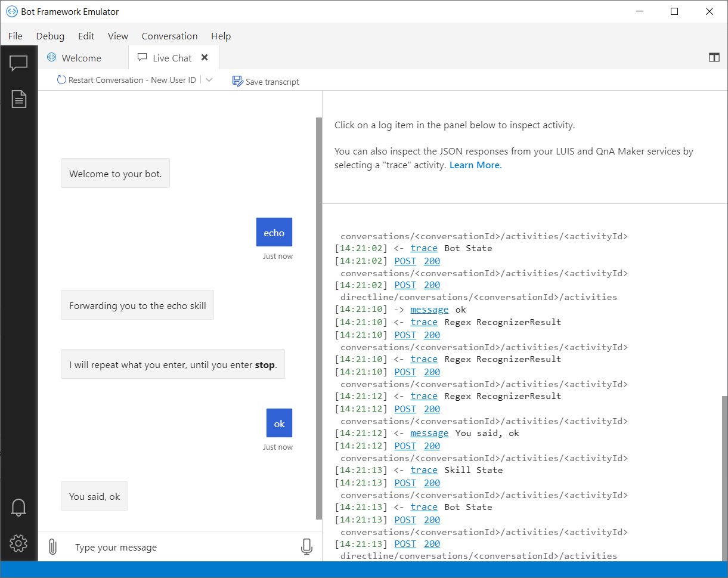Click the split editor layout icon
This screenshot has width=728, height=578.
point(714,58)
